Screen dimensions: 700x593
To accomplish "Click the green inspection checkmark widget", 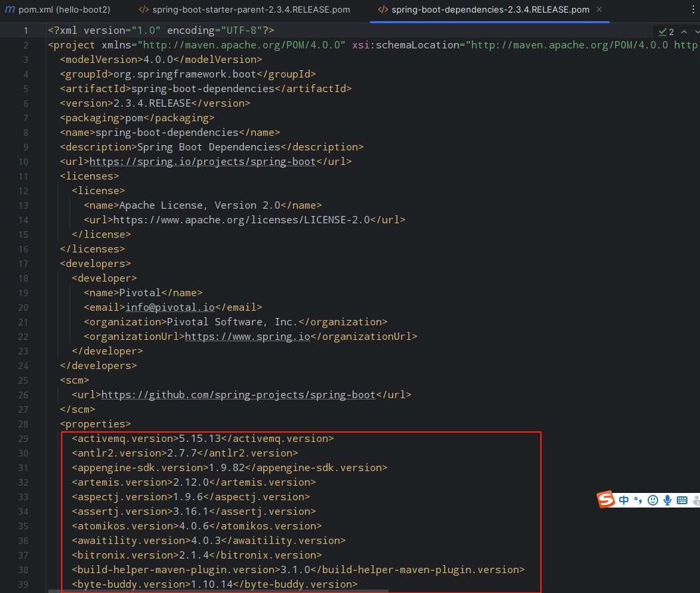I will coord(666,32).
